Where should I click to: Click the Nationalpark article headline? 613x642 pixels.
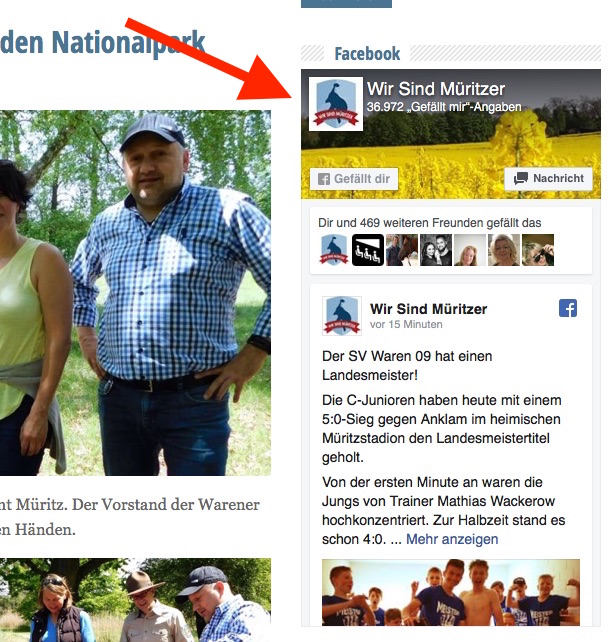tap(102, 42)
